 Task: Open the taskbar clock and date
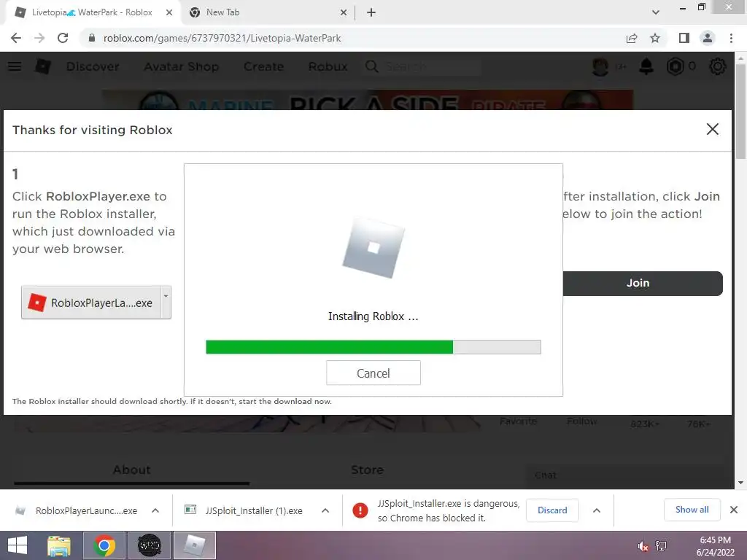coord(715,546)
